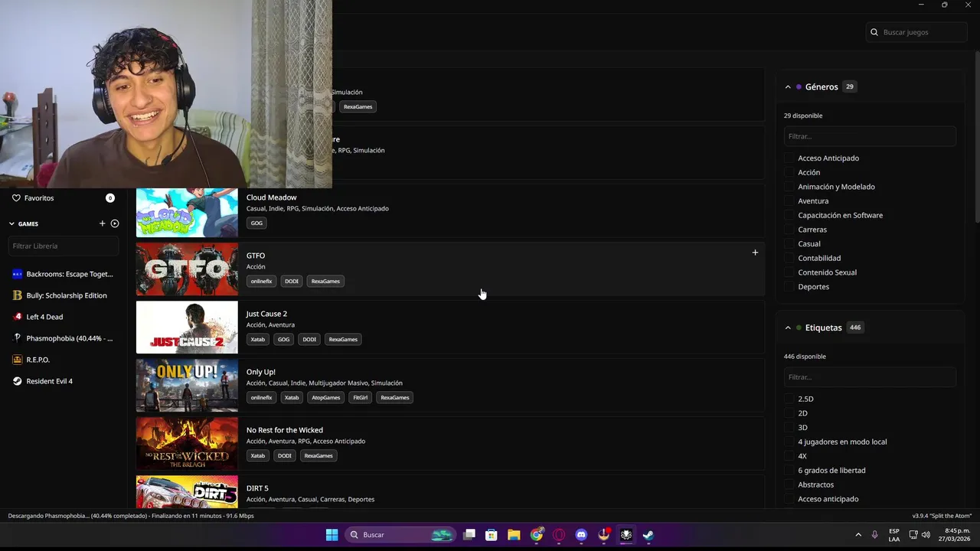Screen dimensions: 980x551
Task: Check the 4 jugadores en modo local checkbox
Action: pyautogui.click(x=789, y=442)
